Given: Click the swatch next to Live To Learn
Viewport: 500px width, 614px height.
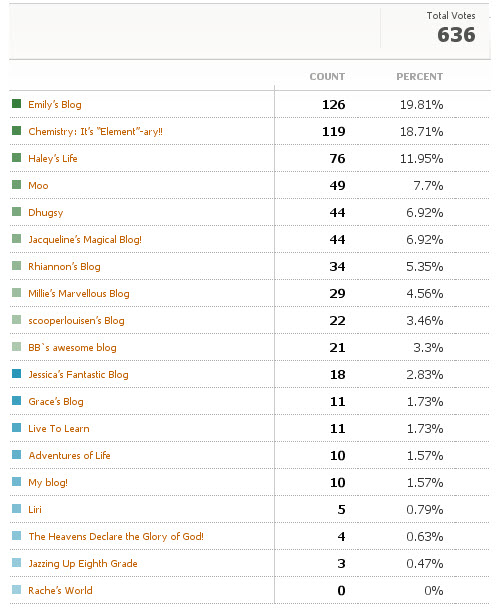Looking at the screenshot, I should click(x=16, y=428).
